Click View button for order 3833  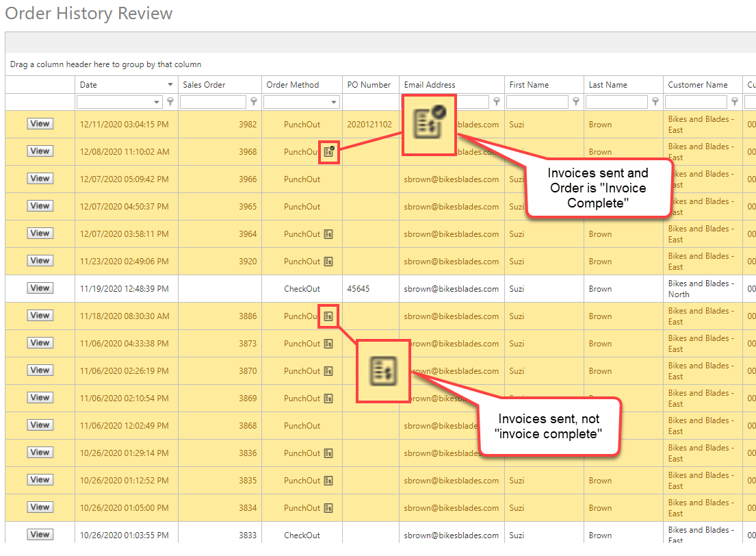40,535
